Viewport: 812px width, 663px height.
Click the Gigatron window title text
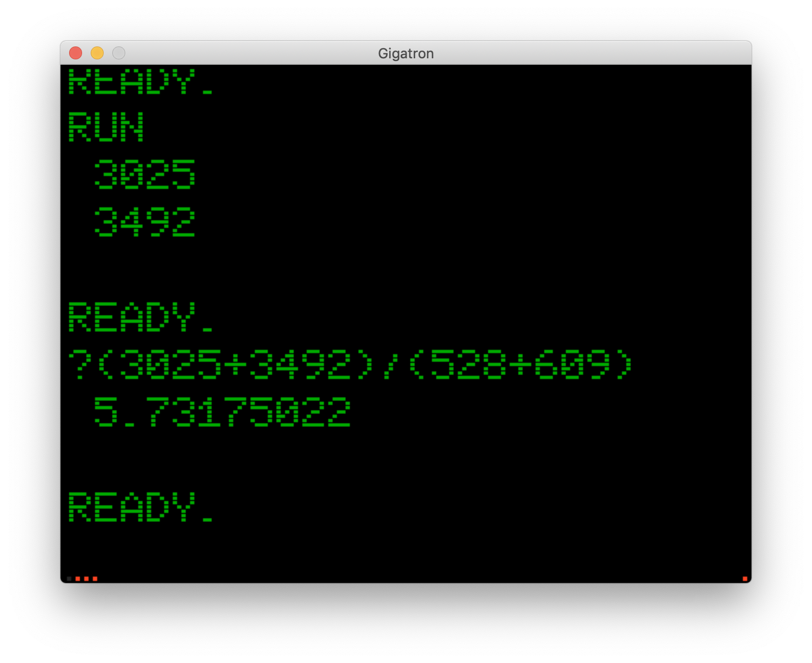pyautogui.click(x=405, y=53)
